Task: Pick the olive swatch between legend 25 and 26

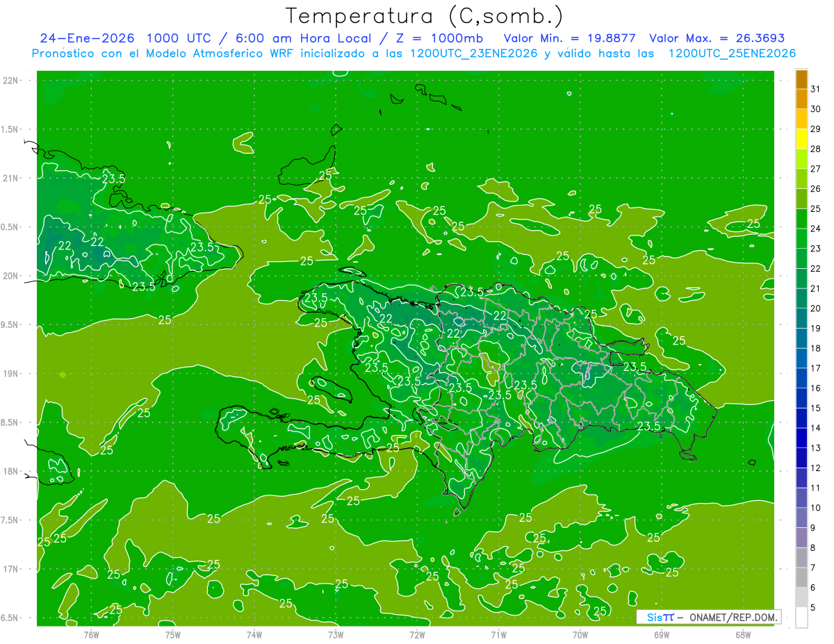Action: coord(801,199)
